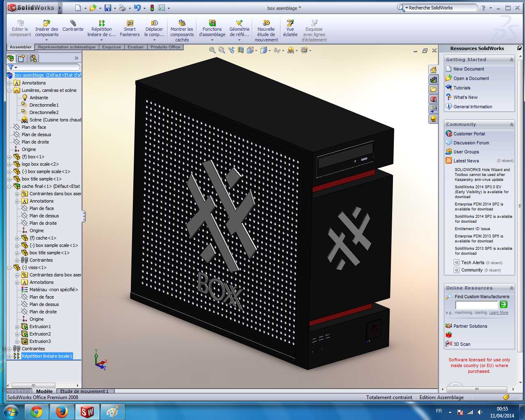Click the Save icon
The image size is (525, 420).
tap(108, 8)
